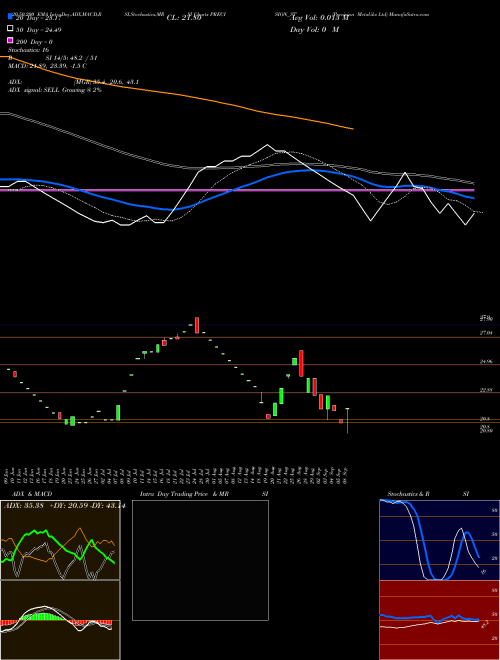This screenshot has height=660, width=500.
Task: Select the '200 Day = 0' legend text
Action: [34, 42]
